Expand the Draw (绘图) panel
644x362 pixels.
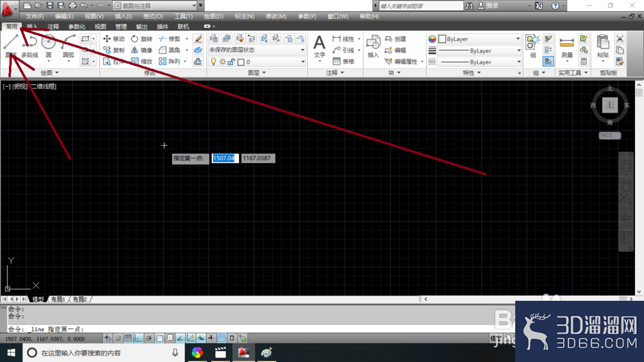[x=50, y=73]
